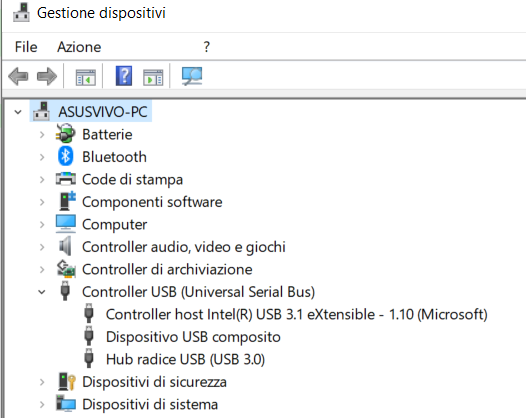Image resolution: width=526 pixels, height=418 pixels.
Task: Click the Componenti software icon
Action: click(67, 201)
